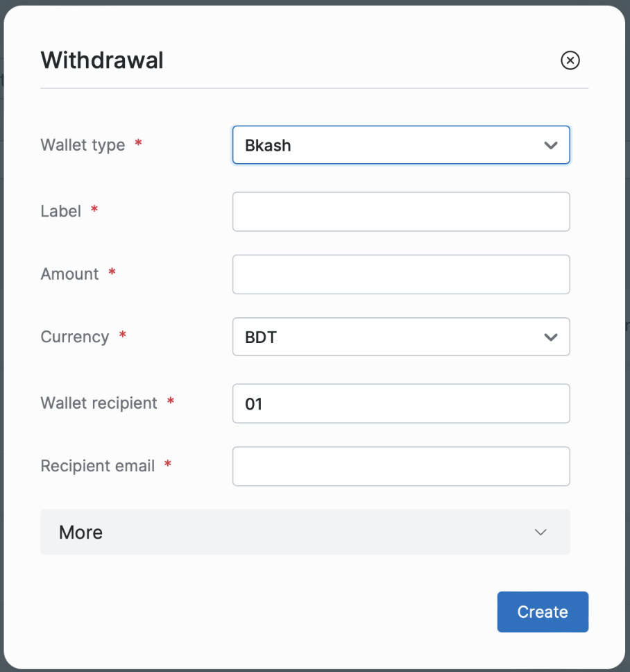
Task: Click the Currency field label
Action: pos(75,337)
